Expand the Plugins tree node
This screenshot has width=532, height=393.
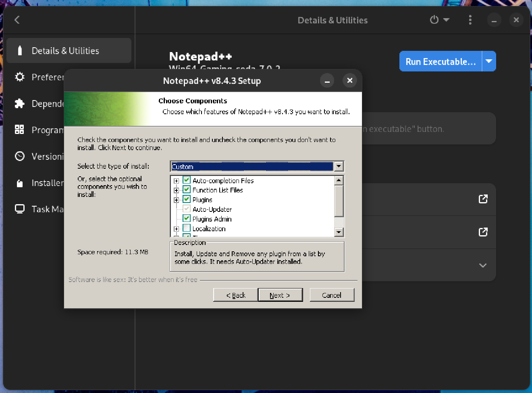[x=176, y=199]
